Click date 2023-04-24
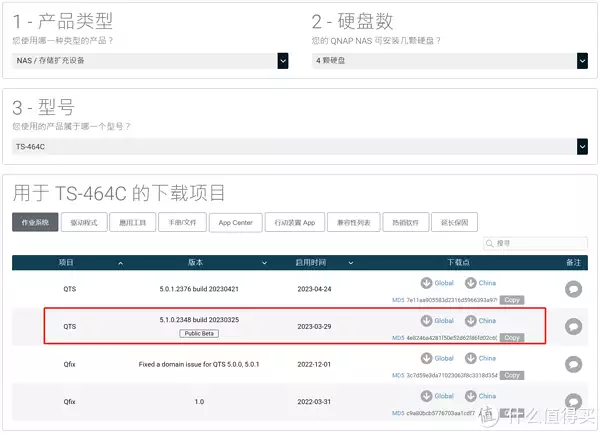The width and height of the screenshot is (600, 433). (314, 289)
